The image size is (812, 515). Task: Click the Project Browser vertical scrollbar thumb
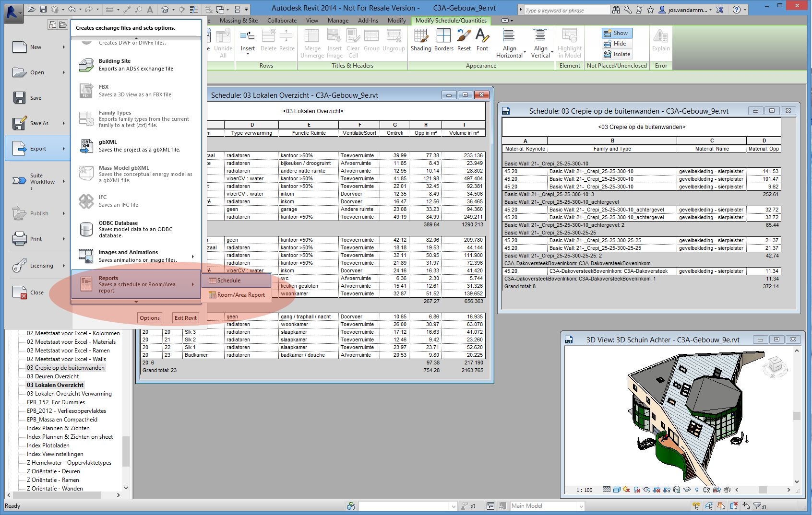click(x=126, y=451)
